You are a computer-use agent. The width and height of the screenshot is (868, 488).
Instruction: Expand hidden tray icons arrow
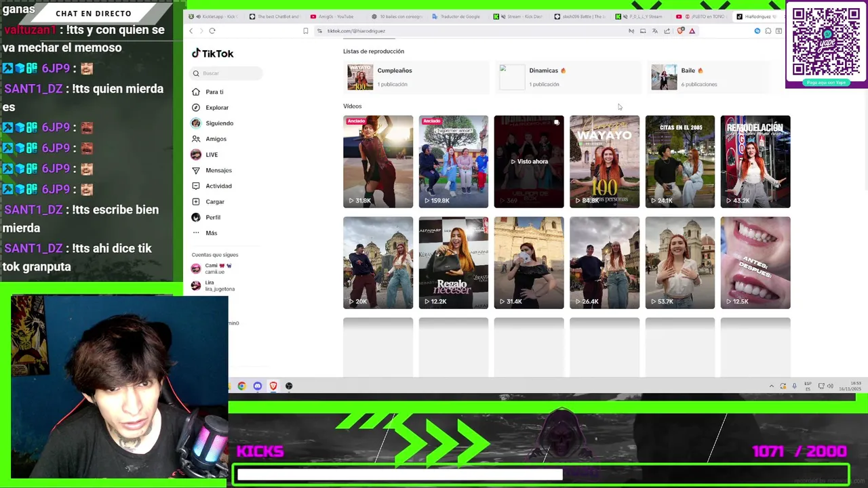(771, 386)
